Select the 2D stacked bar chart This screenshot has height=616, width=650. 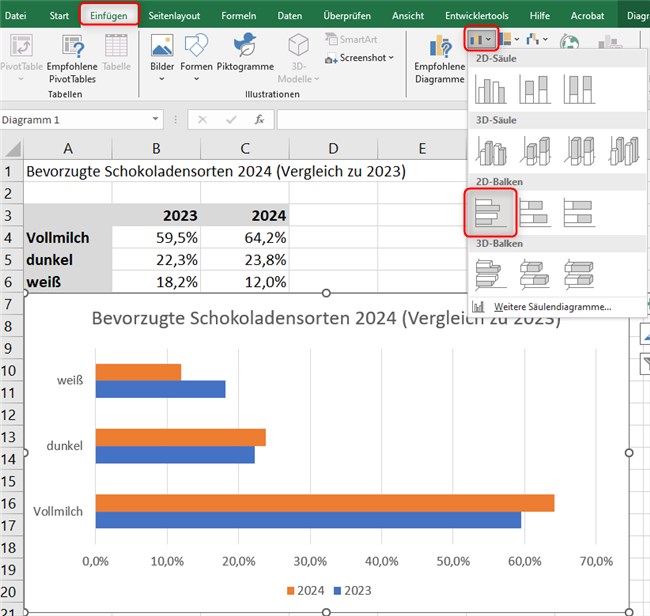coord(534,213)
